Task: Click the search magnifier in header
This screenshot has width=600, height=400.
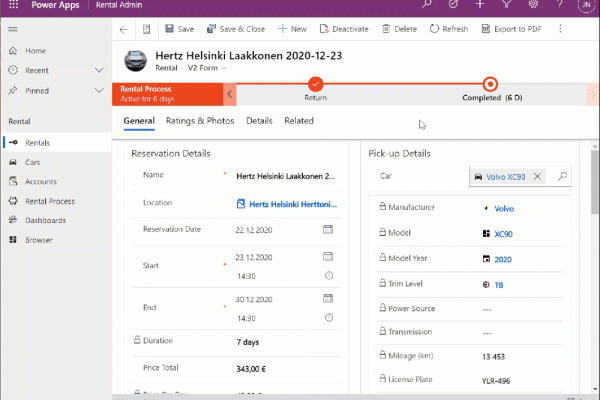Action: pos(427,5)
